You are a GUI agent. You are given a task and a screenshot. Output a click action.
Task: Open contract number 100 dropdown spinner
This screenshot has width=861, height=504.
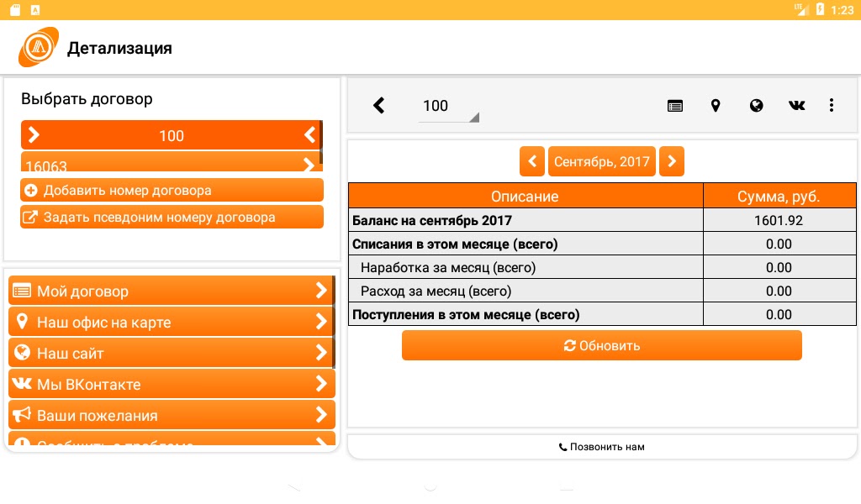pos(448,107)
